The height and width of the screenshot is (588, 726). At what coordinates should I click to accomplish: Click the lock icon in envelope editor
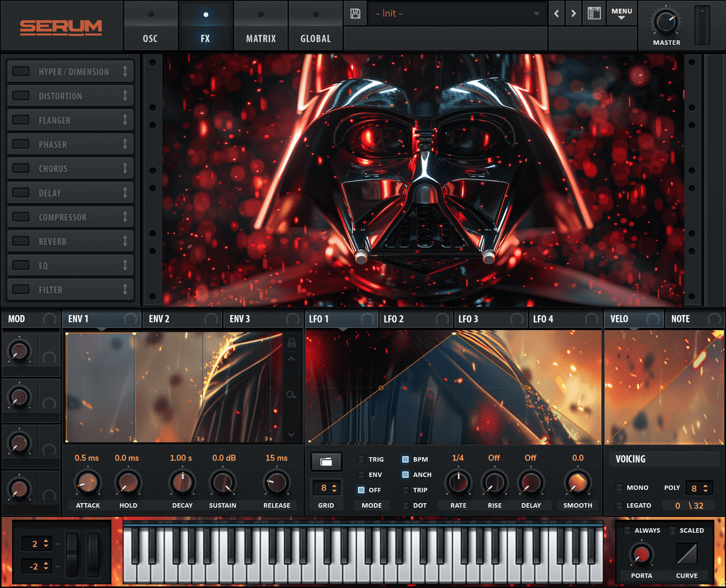click(291, 343)
